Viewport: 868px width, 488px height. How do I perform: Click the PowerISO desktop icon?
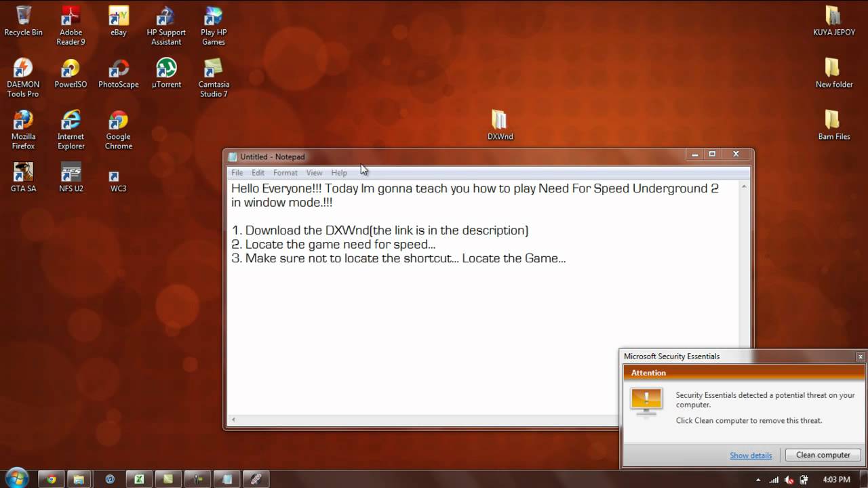[71, 74]
